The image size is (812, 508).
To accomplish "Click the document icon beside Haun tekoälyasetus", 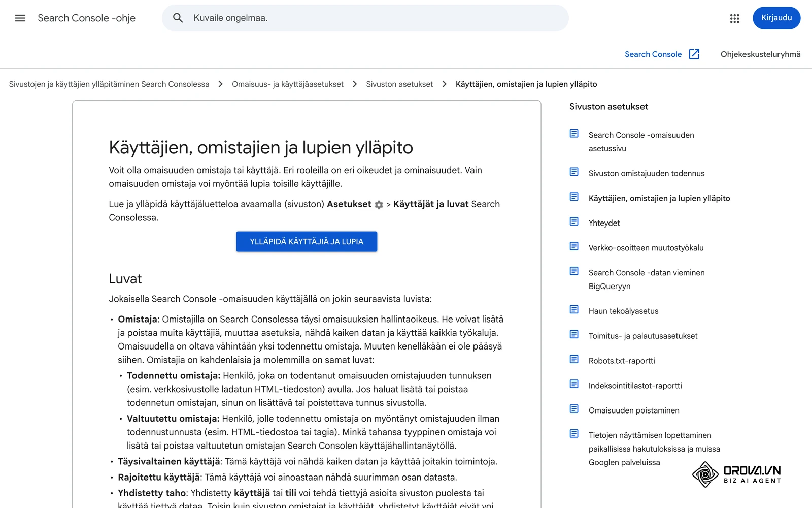I will click(574, 309).
